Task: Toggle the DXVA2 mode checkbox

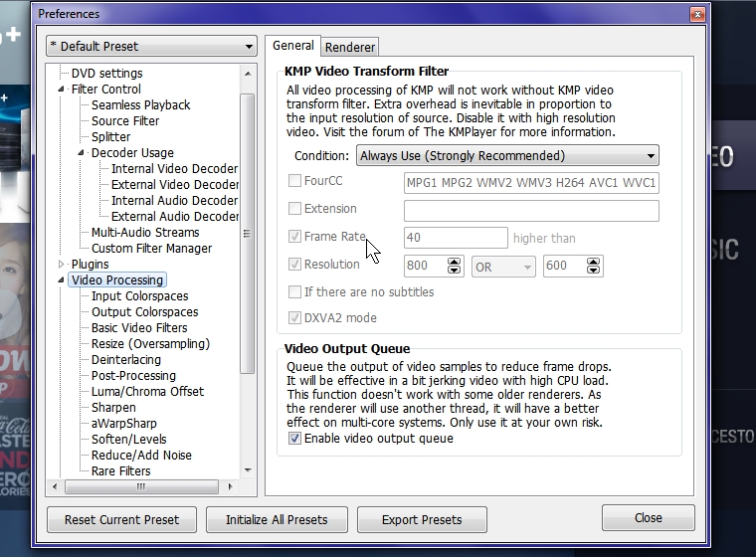Action: 294,318
